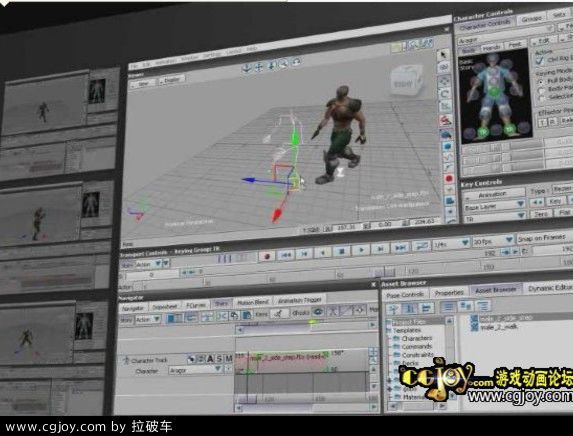The height and width of the screenshot is (436, 573).
Task: Click the blue sphere icon in viewer toolbar
Action: (x=447, y=147)
